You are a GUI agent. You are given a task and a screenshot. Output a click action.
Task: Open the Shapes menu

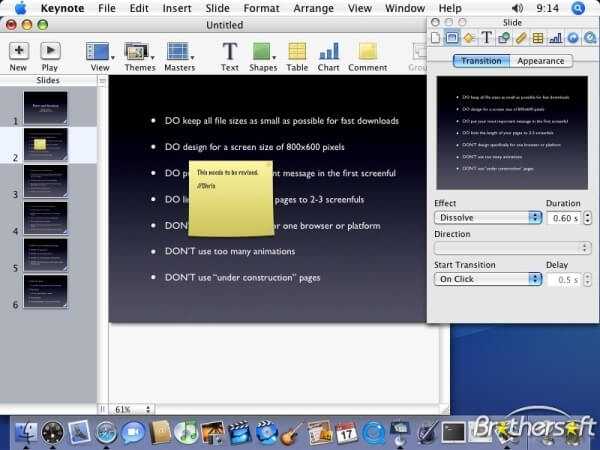click(x=263, y=56)
